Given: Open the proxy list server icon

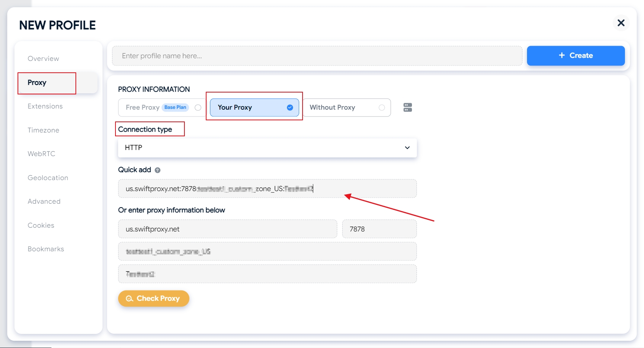Looking at the screenshot, I should point(407,107).
